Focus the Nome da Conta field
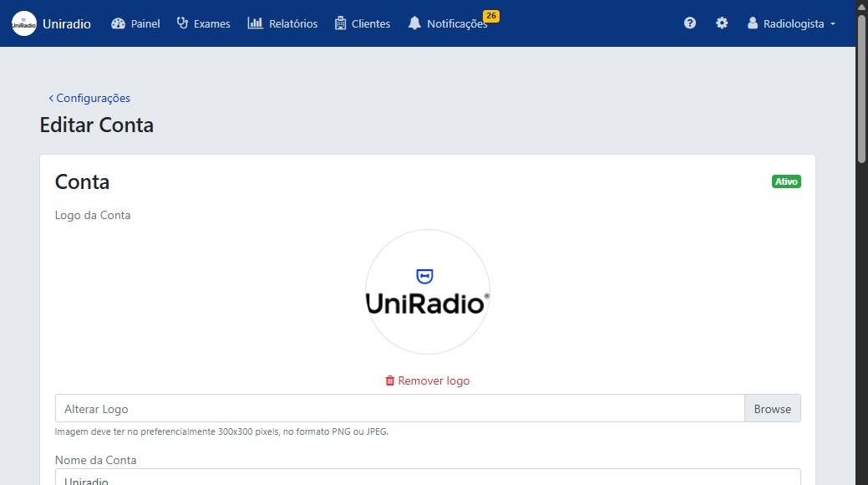This screenshot has width=868, height=485. (x=427, y=477)
